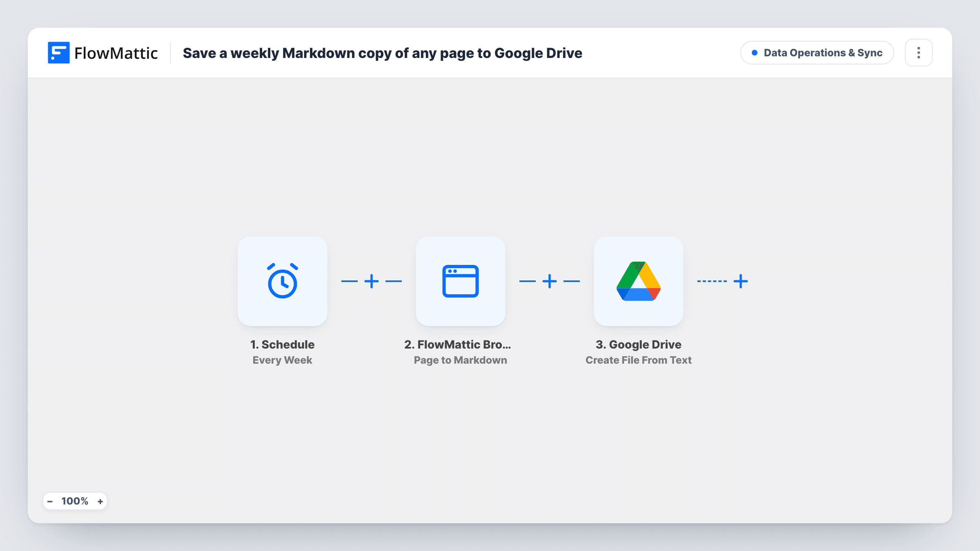
Task: Open the FlowMattic Browser window step icon
Action: [x=461, y=281]
